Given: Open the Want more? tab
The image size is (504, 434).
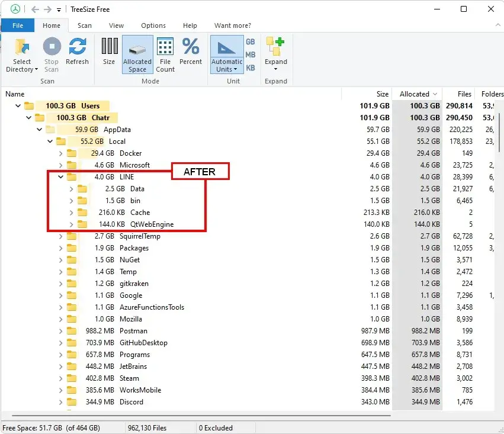Looking at the screenshot, I should [x=233, y=25].
